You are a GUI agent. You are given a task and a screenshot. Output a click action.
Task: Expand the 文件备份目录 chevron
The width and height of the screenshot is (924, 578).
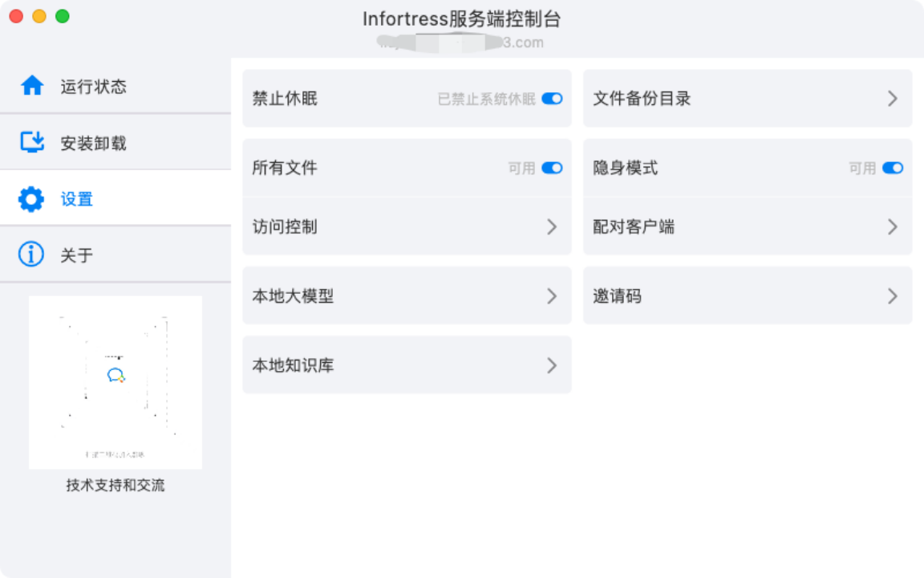coord(893,99)
